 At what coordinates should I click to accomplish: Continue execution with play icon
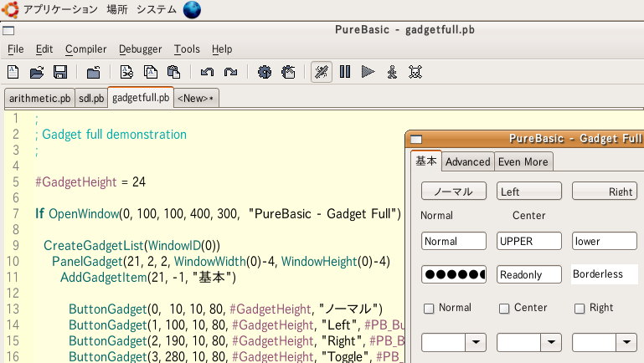tap(368, 72)
